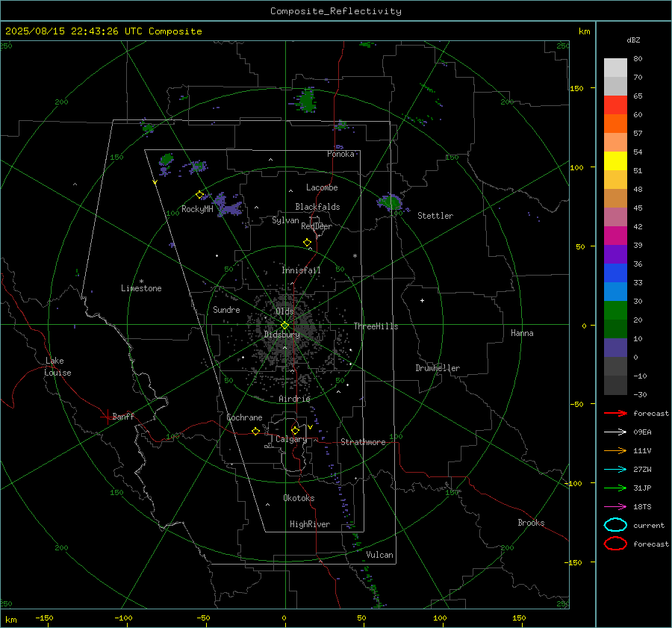This screenshot has width=672, height=628.
Task: Click the Lake Louise label
Action: (x=57, y=367)
